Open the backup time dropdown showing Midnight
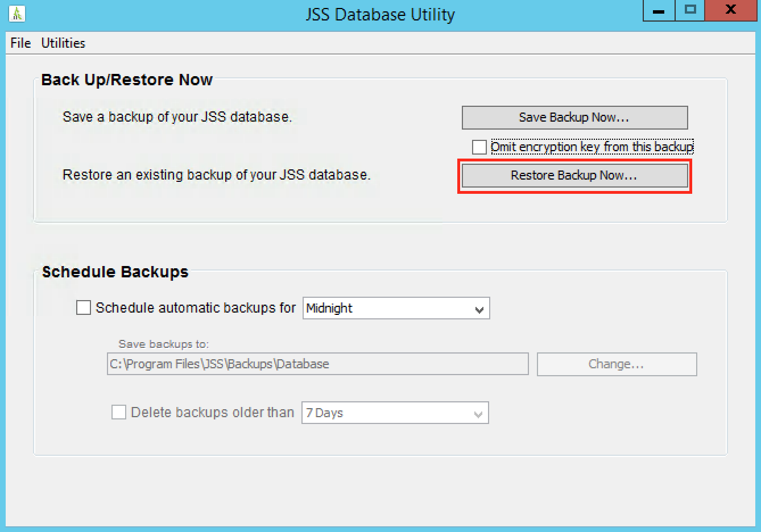The height and width of the screenshot is (532, 761). pyautogui.click(x=396, y=308)
